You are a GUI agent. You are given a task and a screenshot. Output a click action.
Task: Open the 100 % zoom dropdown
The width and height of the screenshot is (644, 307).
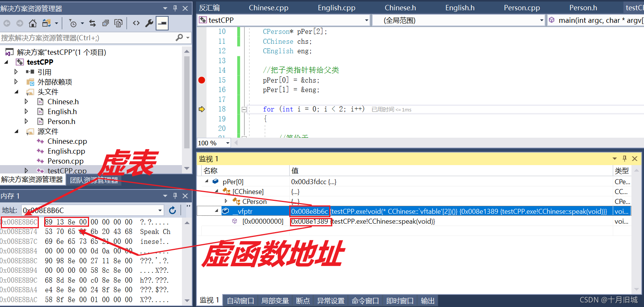coord(228,143)
